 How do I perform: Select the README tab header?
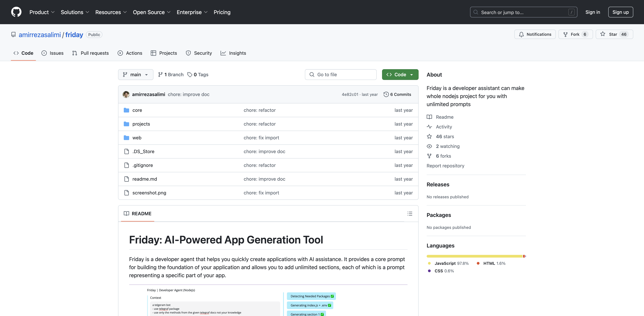click(x=138, y=214)
